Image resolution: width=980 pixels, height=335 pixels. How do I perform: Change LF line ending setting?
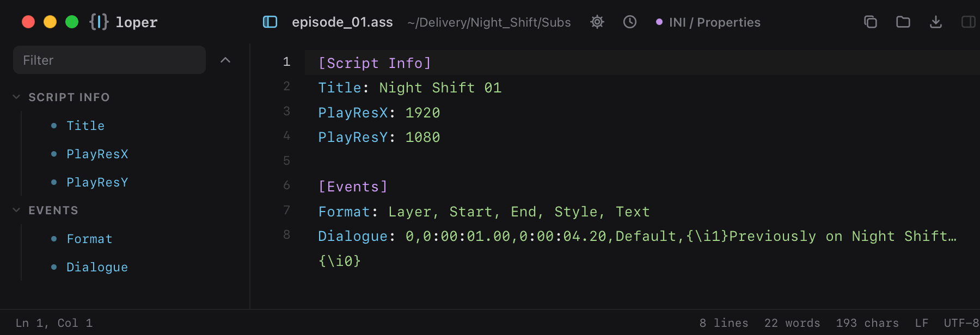click(x=921, y=323)
